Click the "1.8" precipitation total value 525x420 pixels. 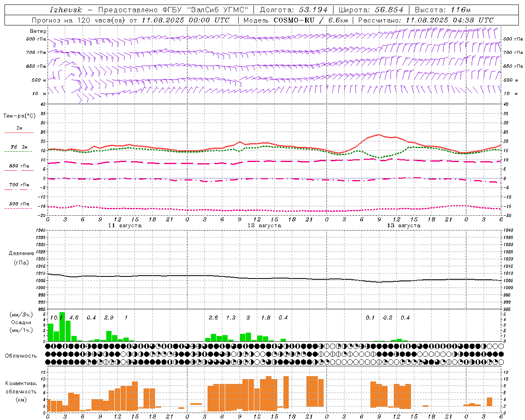[266, 317]
